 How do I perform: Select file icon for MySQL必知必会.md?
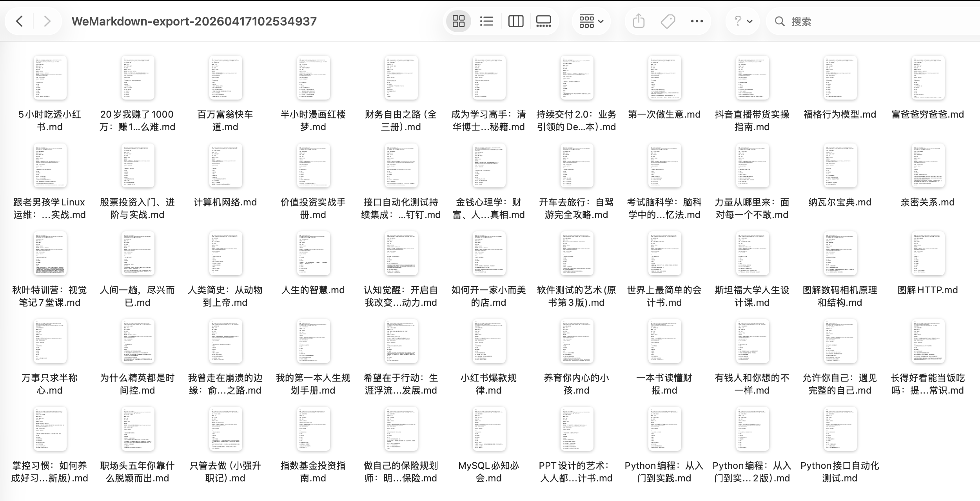[489, 429]
